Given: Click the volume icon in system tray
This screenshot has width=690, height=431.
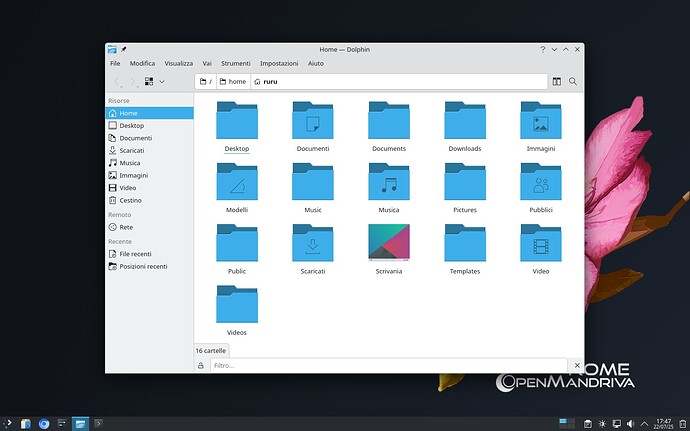Looking at the screenshot, I should pyautogui.click(x=631, y=423).
